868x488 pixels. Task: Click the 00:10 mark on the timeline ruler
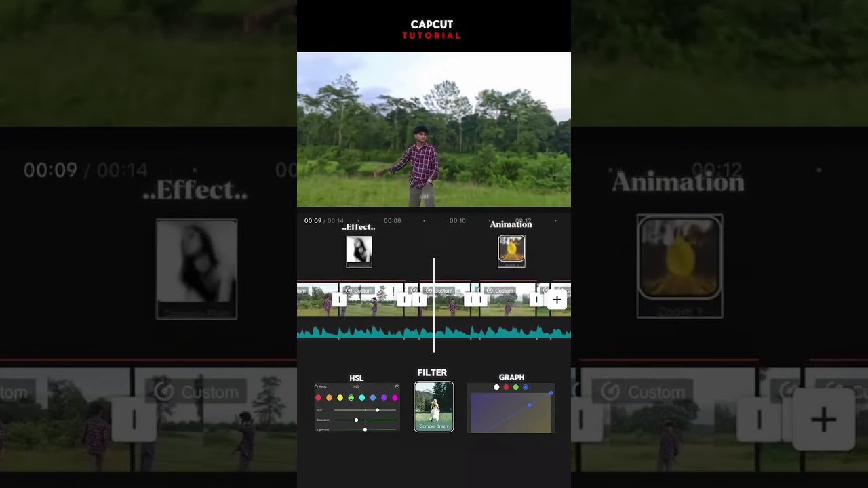458,220
